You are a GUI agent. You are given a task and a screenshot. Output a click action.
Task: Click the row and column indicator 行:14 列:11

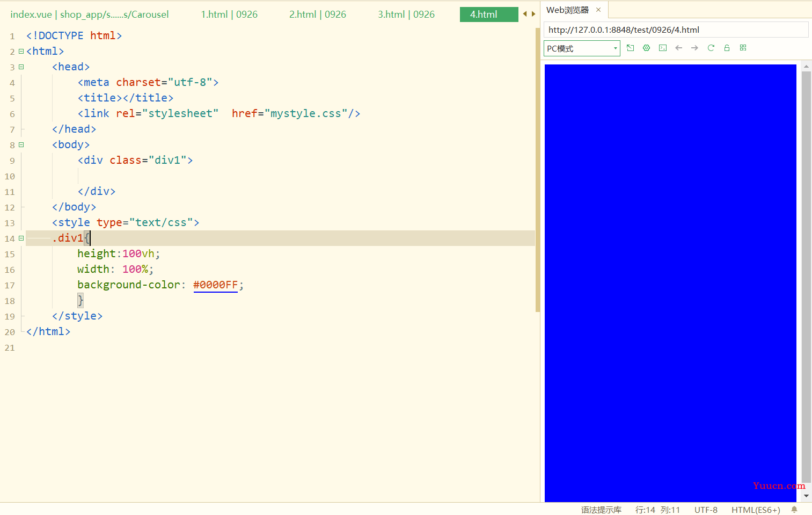pyautogui.click(x=657, y=510)
